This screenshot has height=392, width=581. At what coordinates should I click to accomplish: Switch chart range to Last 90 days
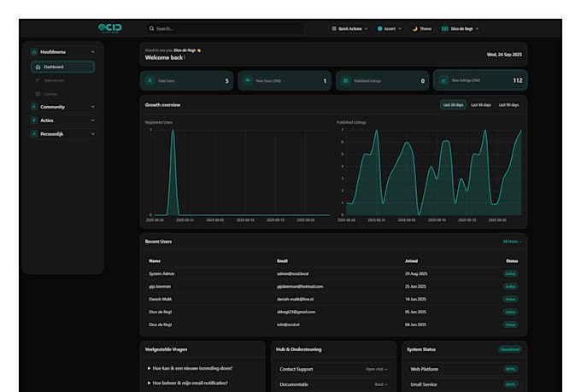508,105
